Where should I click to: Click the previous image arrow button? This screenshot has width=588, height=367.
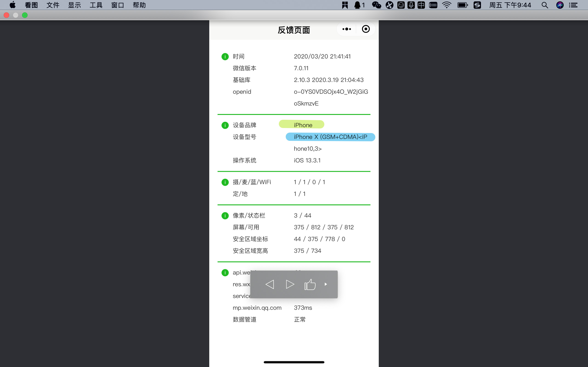pos(270,284)
